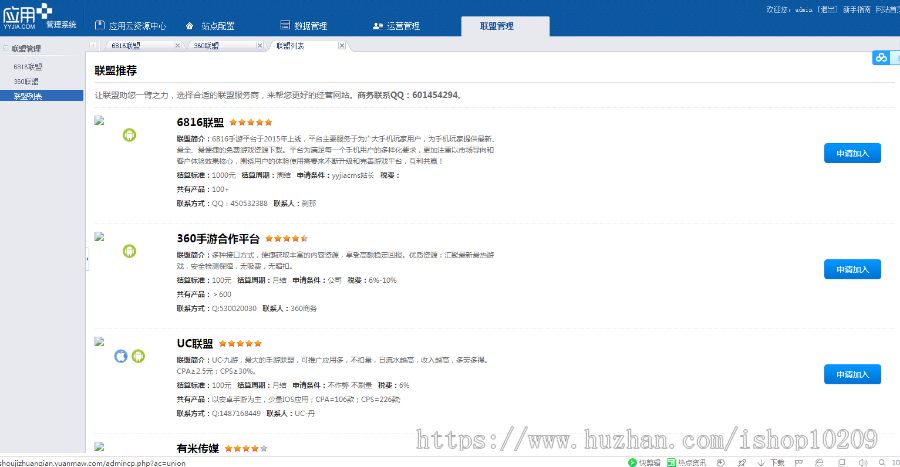Click 热点资讯 in the browser status bar

coord(686,462)
